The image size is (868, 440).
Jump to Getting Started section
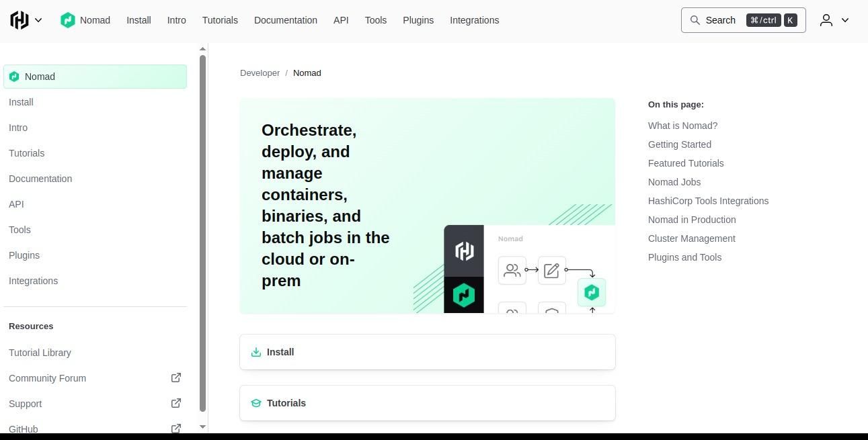point(680,144)
